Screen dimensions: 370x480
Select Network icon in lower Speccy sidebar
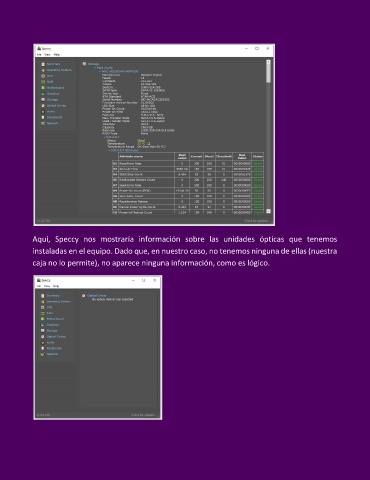[x=43, y=354]
